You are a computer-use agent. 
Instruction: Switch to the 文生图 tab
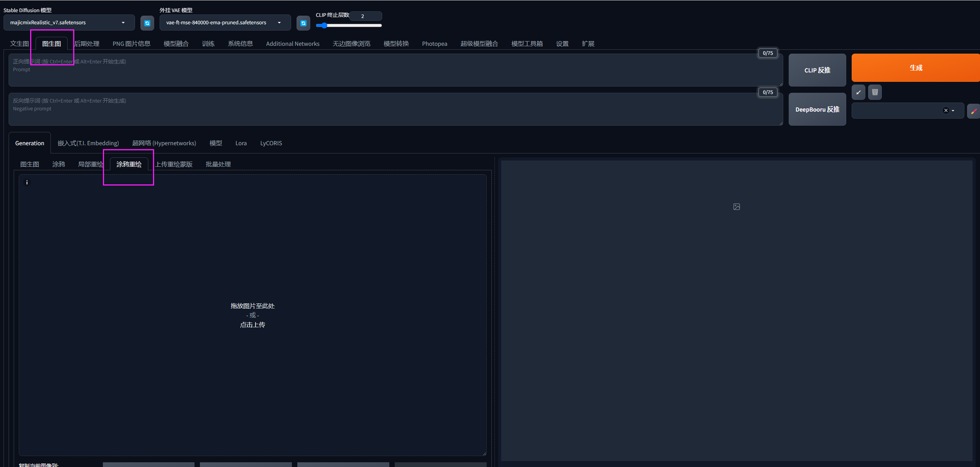point(19,43)
